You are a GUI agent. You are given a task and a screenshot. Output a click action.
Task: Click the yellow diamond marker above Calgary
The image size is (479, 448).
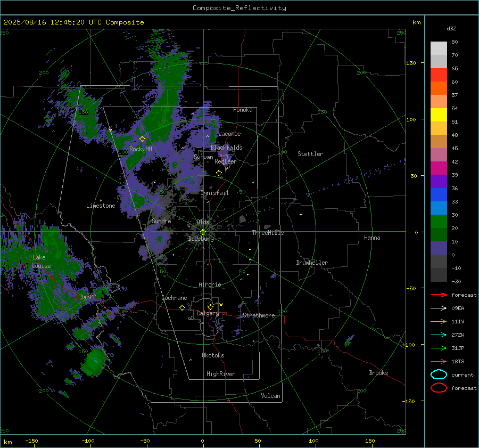[210, 307]
